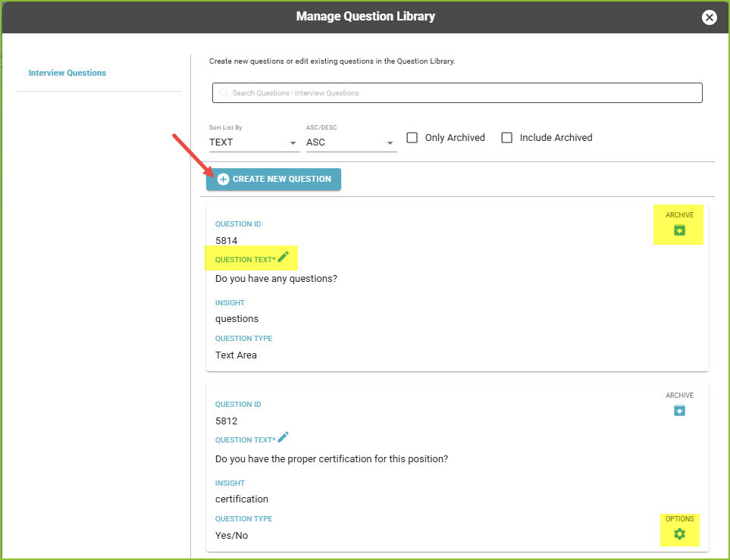This screenshot has width=730, height=560.
Task: Click the question ID value 5812
Action: (226, 421)
